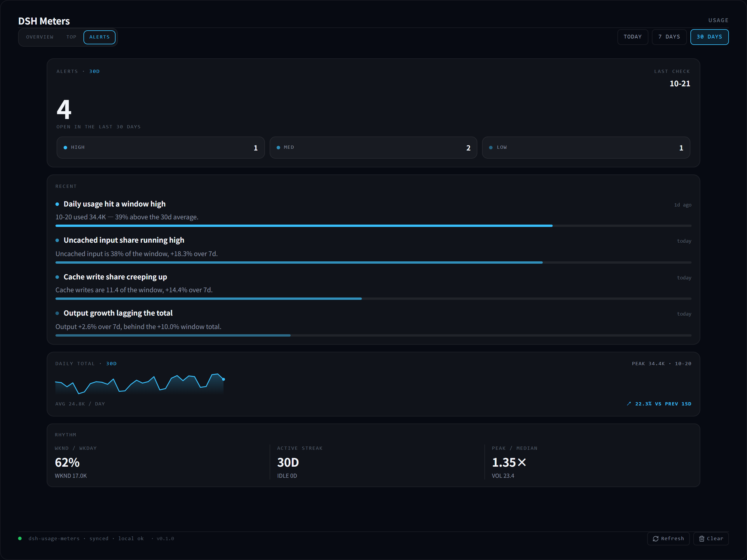Switch to the Top tab
The image size is (747, 560).
coord(71,37)
